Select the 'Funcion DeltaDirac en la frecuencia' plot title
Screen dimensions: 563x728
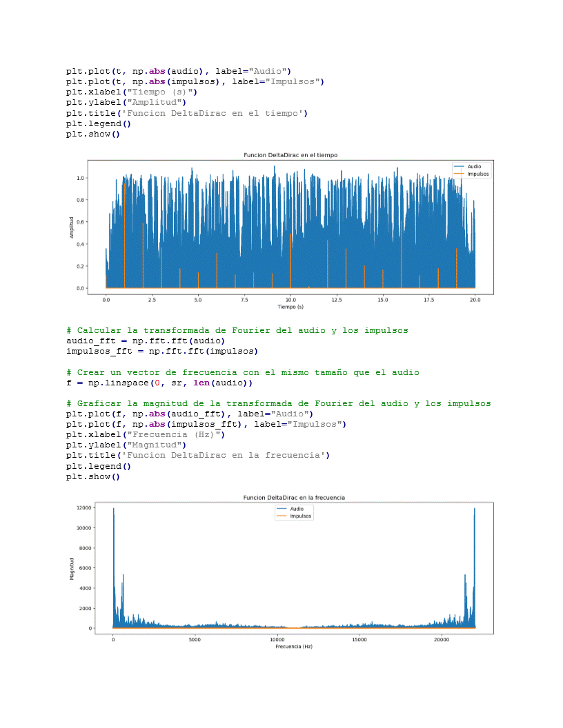294,497
